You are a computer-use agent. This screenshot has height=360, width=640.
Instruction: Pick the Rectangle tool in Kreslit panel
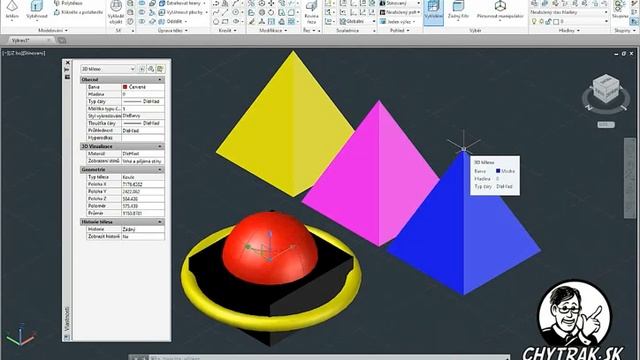(x=226, y=21)
